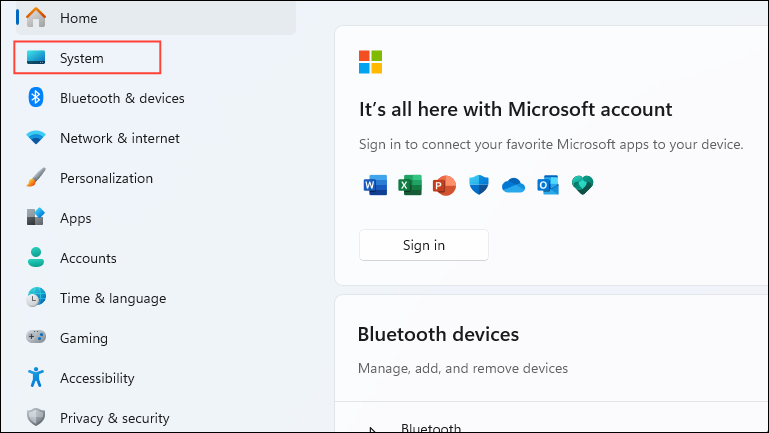
Task: Click the Outlook app icon
Action: point(548,185)
